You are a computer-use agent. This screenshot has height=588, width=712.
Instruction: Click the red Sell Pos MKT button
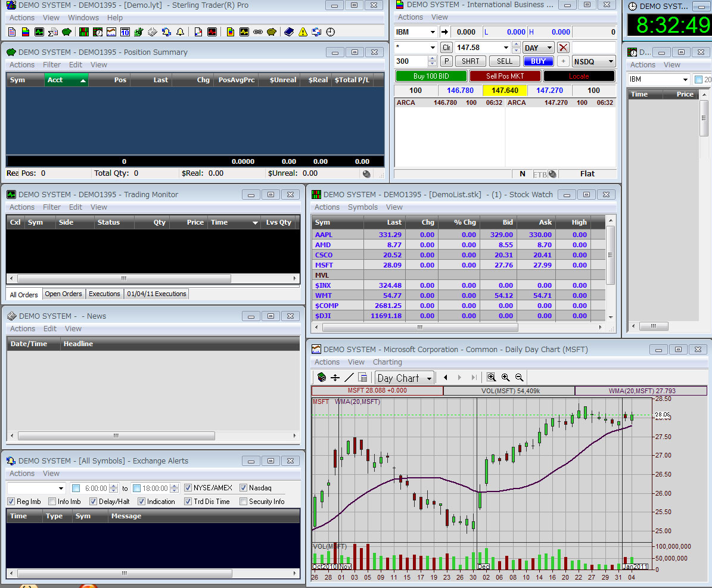[x=505, y=76]
